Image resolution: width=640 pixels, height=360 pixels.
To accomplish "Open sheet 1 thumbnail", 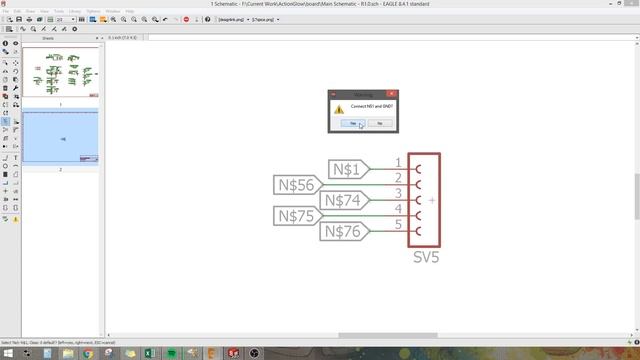I will [60, 73].
